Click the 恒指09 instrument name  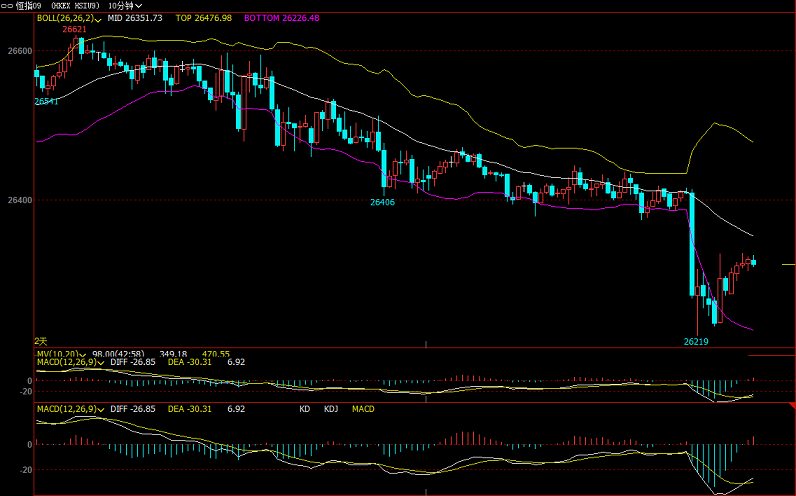(x=28, y=6)
